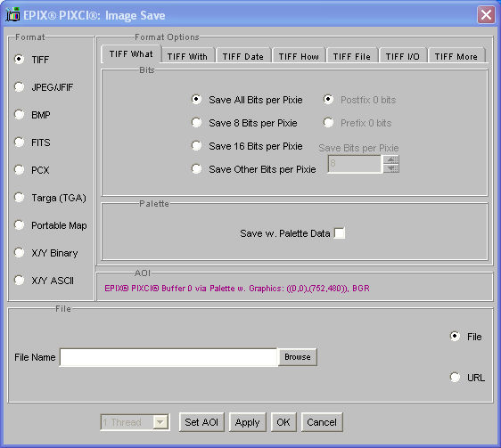Viewport: 501px width, 448px height.
Task: Click the Set AOI button
Action: click(x=201, y=422)
